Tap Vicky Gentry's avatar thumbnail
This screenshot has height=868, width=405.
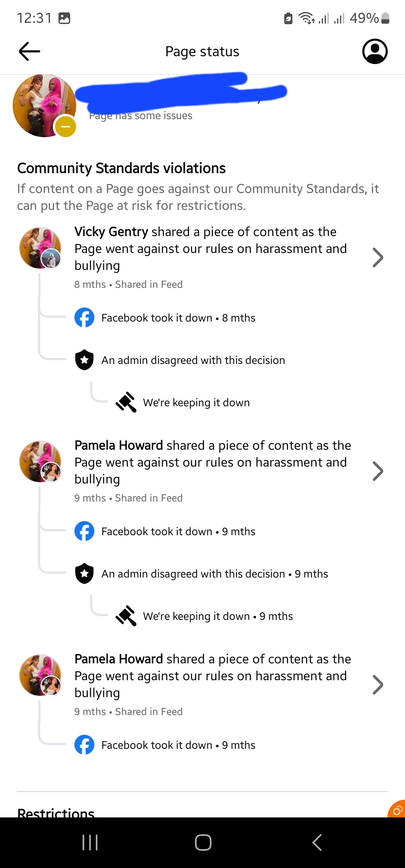click(x=40, y=248)
